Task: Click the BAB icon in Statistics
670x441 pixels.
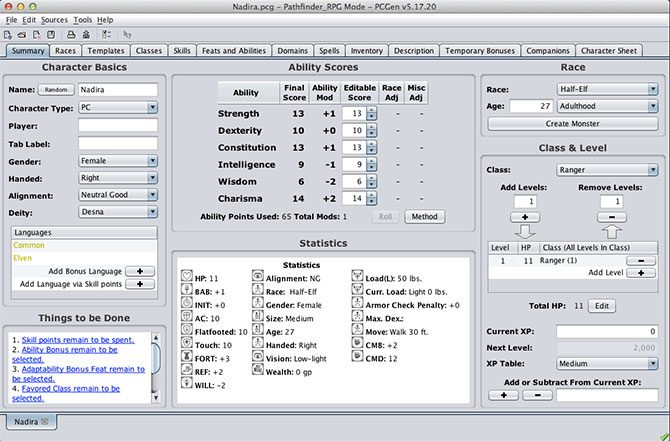Action: [x=187, y=290]
